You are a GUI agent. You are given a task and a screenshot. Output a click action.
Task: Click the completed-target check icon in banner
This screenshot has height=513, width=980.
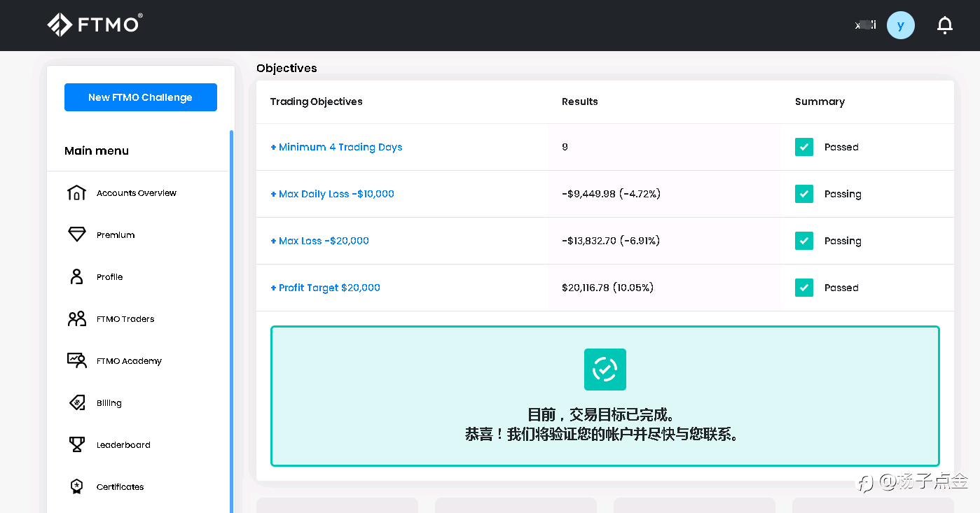(x=605, y=370)
